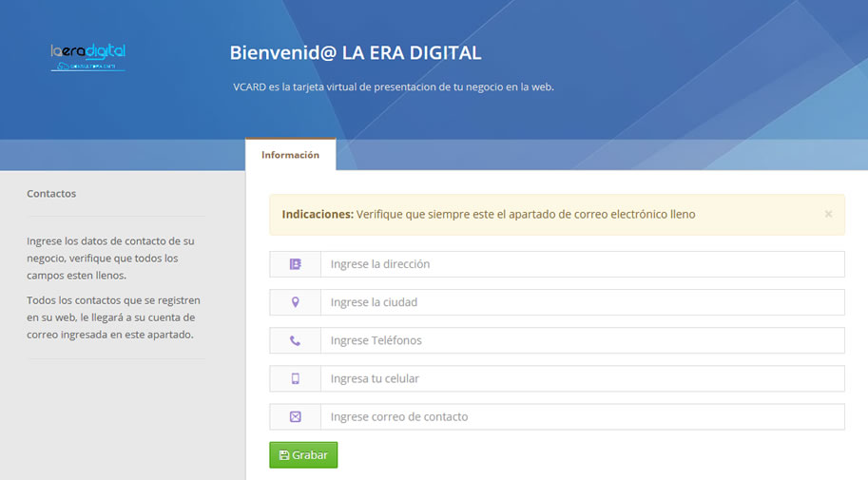Click the 'Bienvenid@ LA ERA DIGITAL' heading
This screenshot has width=868, height=480.
(x=355, y=53)
